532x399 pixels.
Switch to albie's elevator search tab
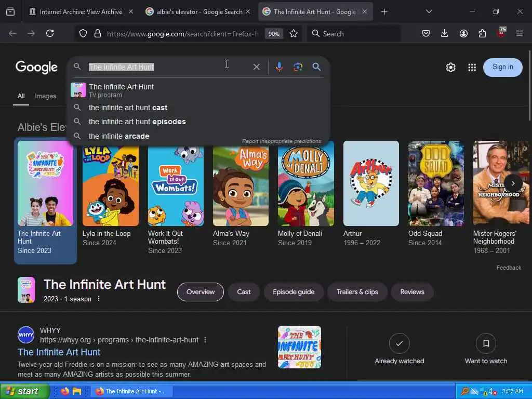coord(198,12)
